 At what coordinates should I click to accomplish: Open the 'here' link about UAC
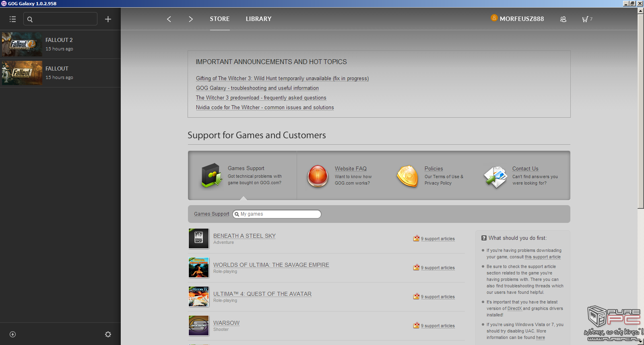(541, 337)
